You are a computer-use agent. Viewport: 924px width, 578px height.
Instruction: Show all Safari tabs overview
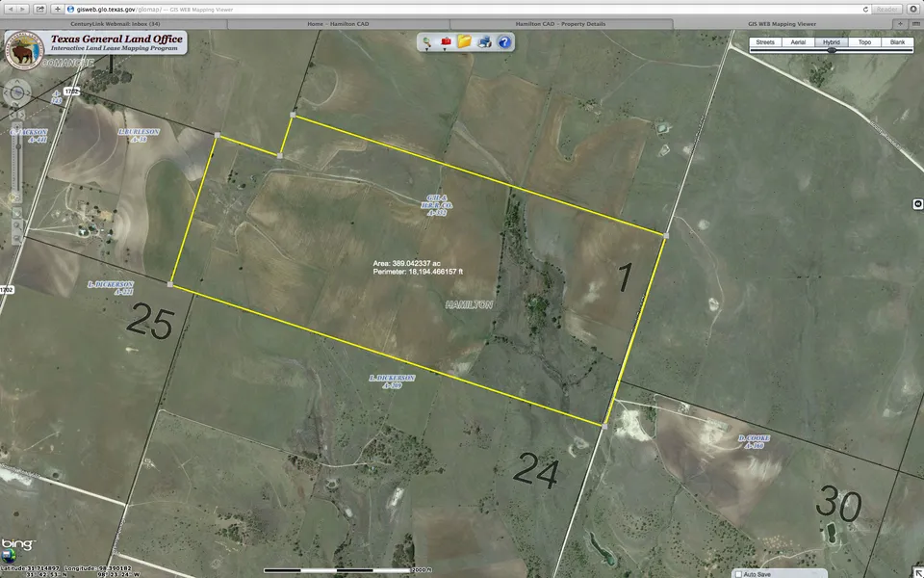point(912,21)
